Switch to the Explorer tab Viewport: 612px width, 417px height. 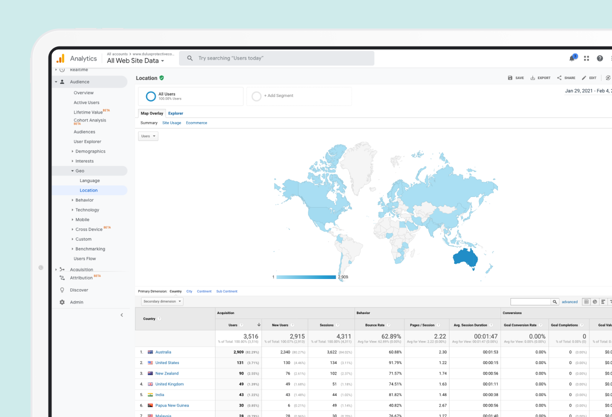(176, 113)
